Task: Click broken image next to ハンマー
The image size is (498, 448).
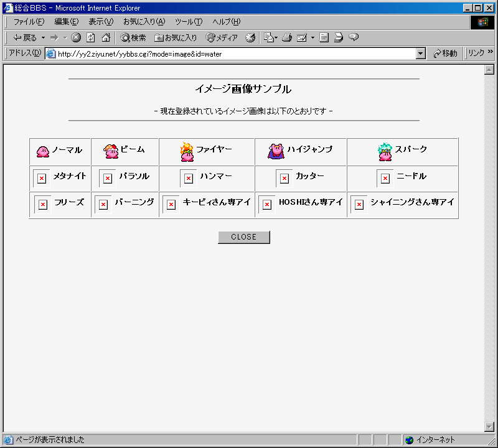Action: coord(189,179)
